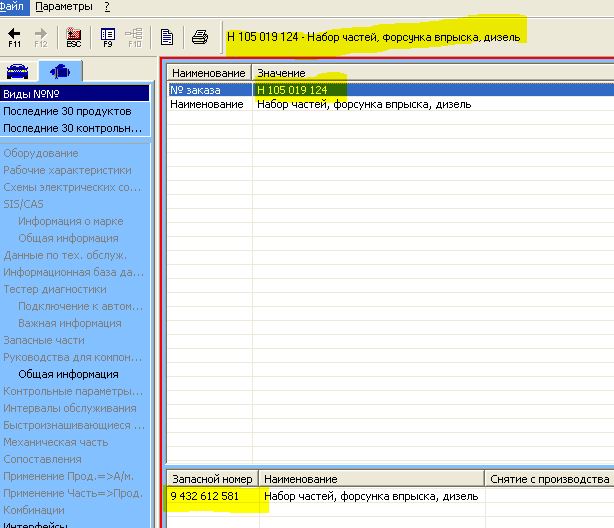Open the document page icon
The width and height of the screenshot is (614, 528).
coord(167,38)
